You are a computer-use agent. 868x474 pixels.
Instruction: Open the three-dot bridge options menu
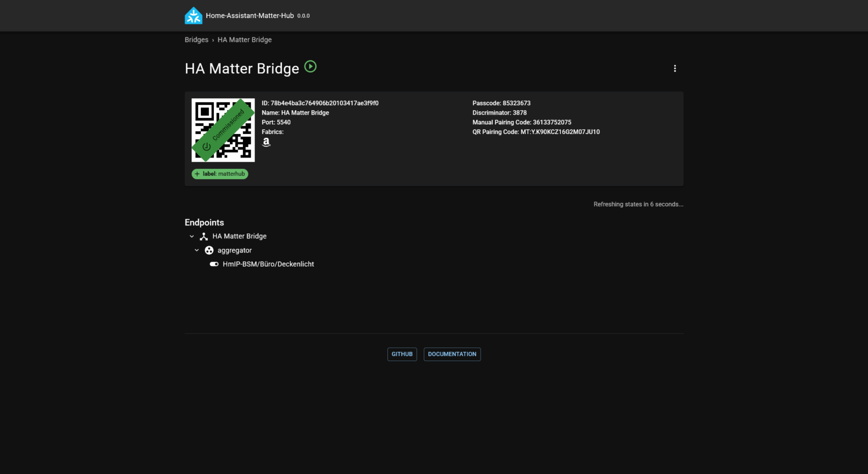pyautogui.click(x=675, y=68)
